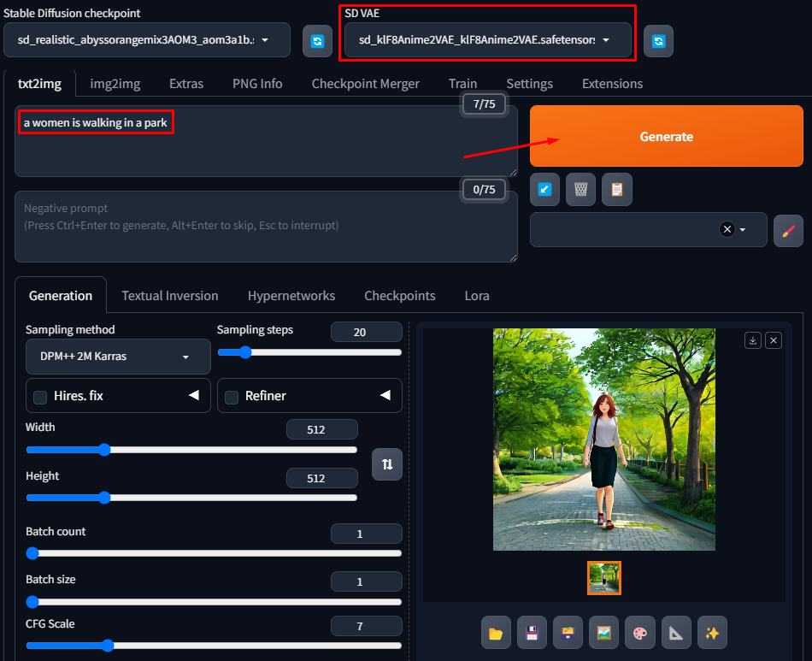812x661 pixels.
Task: Switch to the img2img tab
Action: 115,84
